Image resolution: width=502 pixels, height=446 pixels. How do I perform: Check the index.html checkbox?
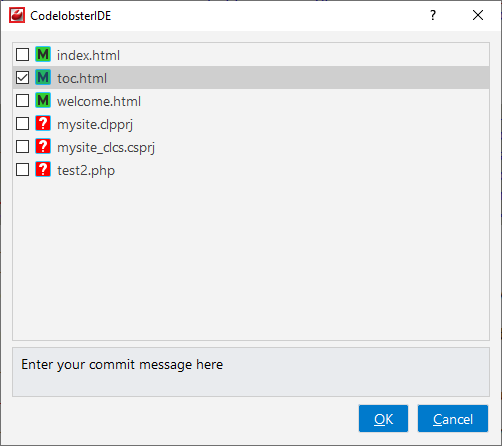point(22,54)
